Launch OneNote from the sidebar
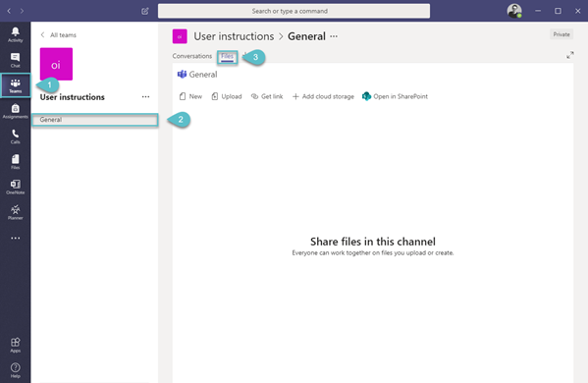 point(15,187)
